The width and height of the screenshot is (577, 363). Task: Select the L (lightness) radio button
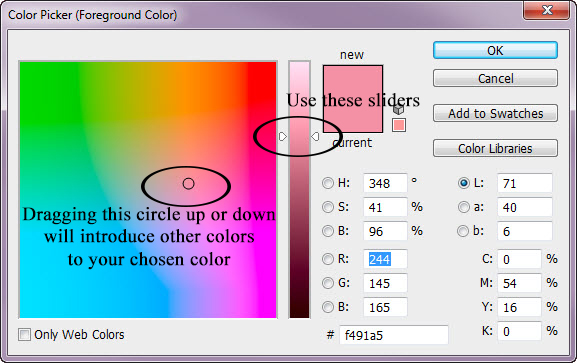[464, 183]
